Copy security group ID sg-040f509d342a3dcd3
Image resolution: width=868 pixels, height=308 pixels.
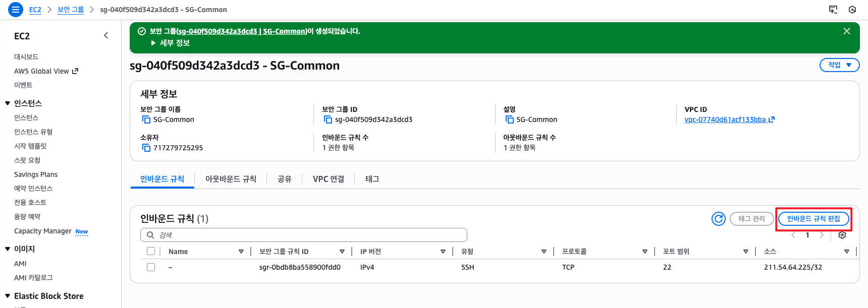(x=328, y=119)
